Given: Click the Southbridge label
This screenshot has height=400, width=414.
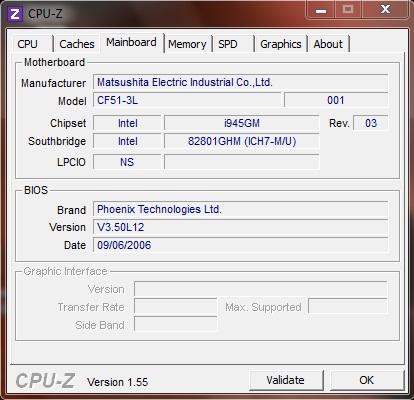Looking at the screenshot, I should tap(57, 141).
